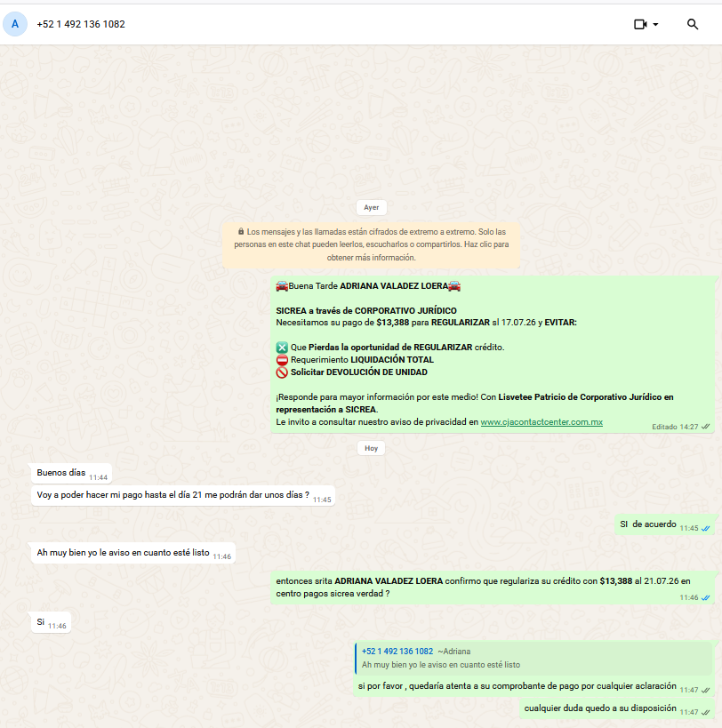Click the lock icon in the encryption notice
Viewport: 722px width, 728px height.
(241, 231)
